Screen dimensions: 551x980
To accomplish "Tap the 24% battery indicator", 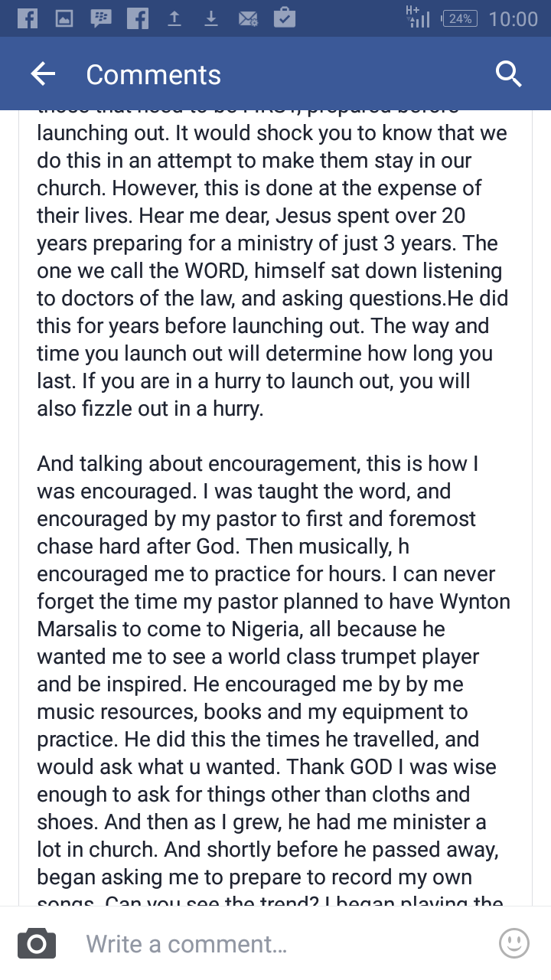I will (x=460, y=18).
